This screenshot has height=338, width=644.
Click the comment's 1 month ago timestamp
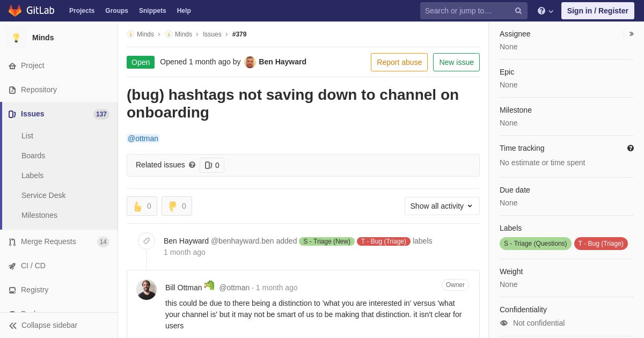(276, 288)
